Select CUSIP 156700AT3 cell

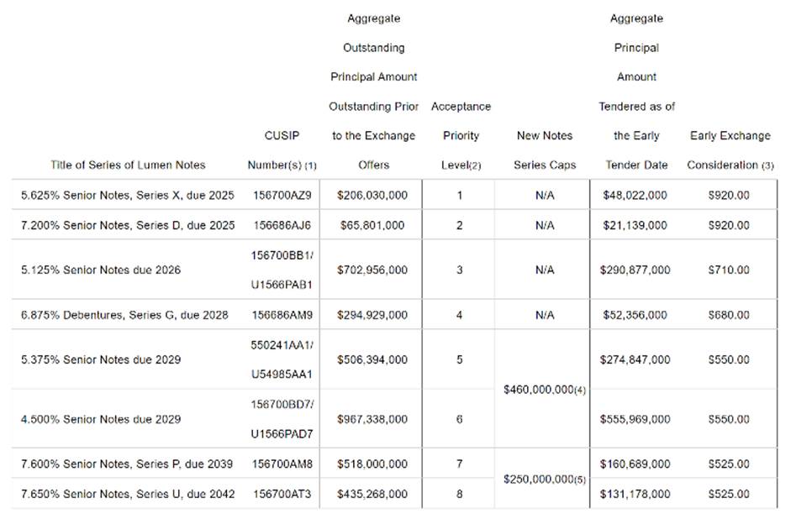tap(282, 494)
